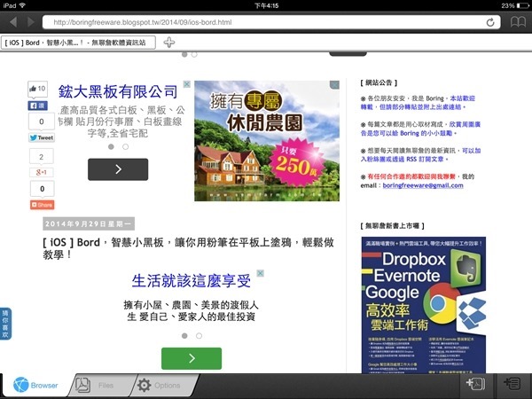Tap the add-page-to-files icon in bottom bar
532x399 pixels.
[x=475, y=384]
